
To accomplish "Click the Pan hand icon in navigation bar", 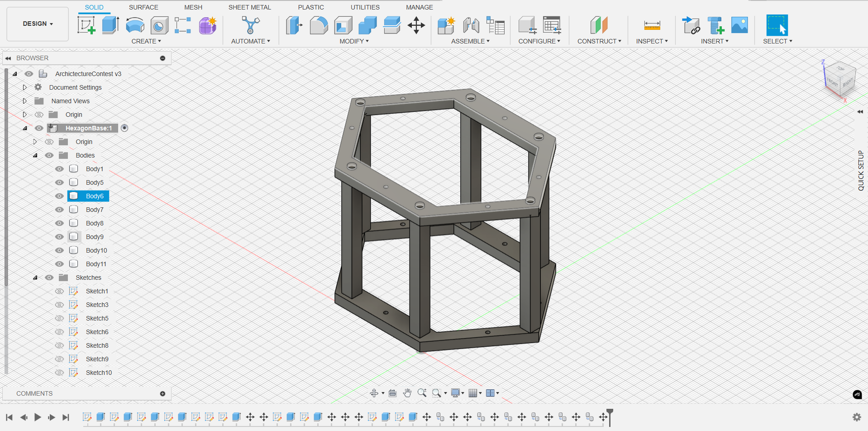I will [x=407, y=393].
